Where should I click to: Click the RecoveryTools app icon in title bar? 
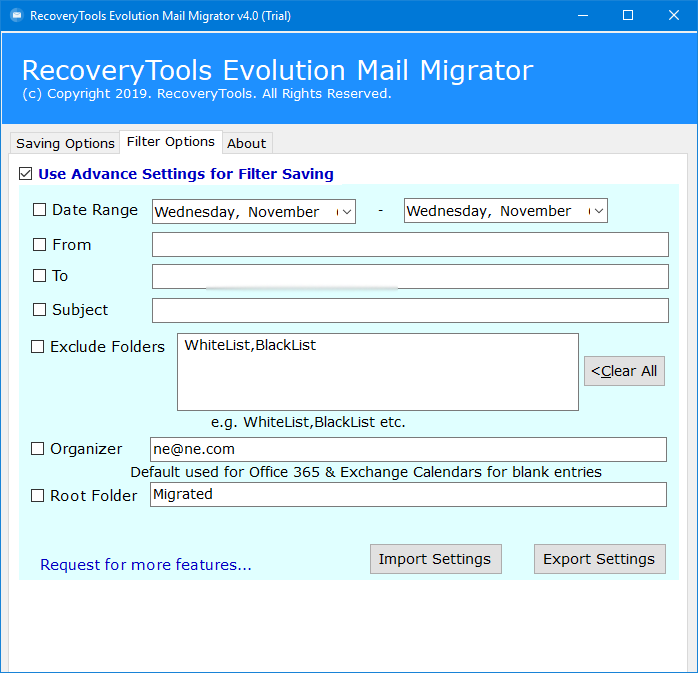click(16, 16)
